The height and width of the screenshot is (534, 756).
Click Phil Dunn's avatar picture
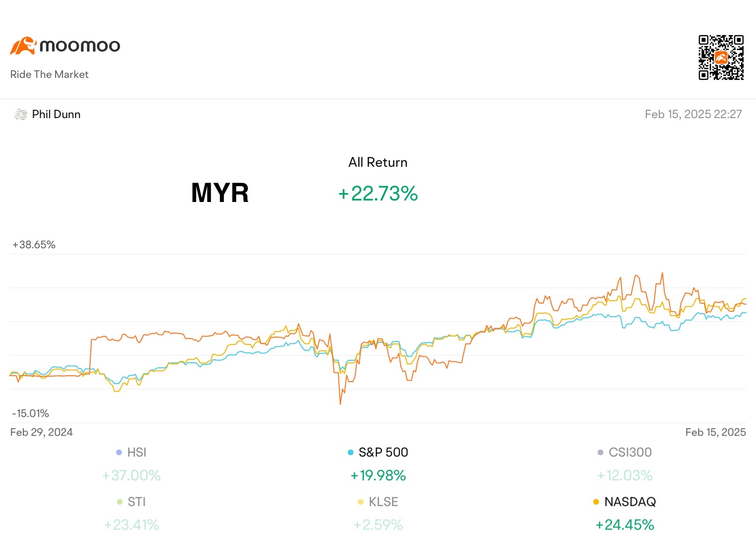21,115
